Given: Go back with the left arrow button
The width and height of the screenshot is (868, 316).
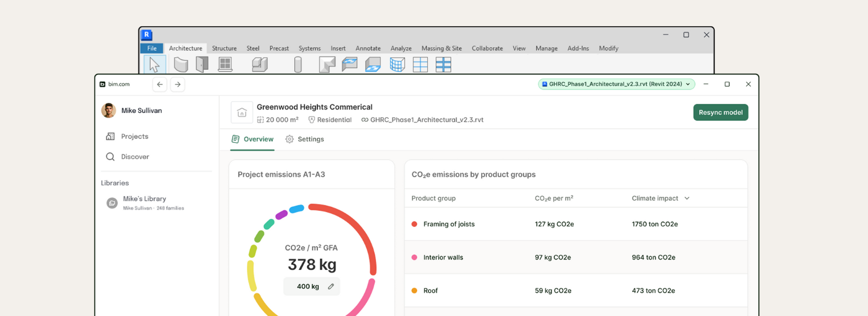Looking at the screenshot, I should (160, 85).
